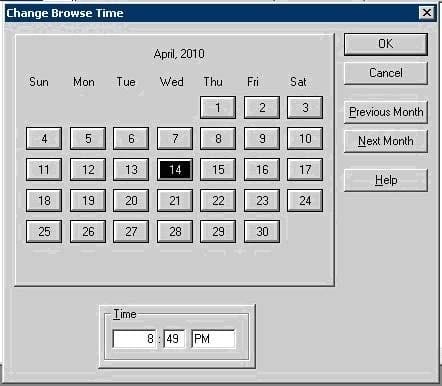Choose the highlighted day 14
The image size is (442, 386).
[x=175, y=169]
